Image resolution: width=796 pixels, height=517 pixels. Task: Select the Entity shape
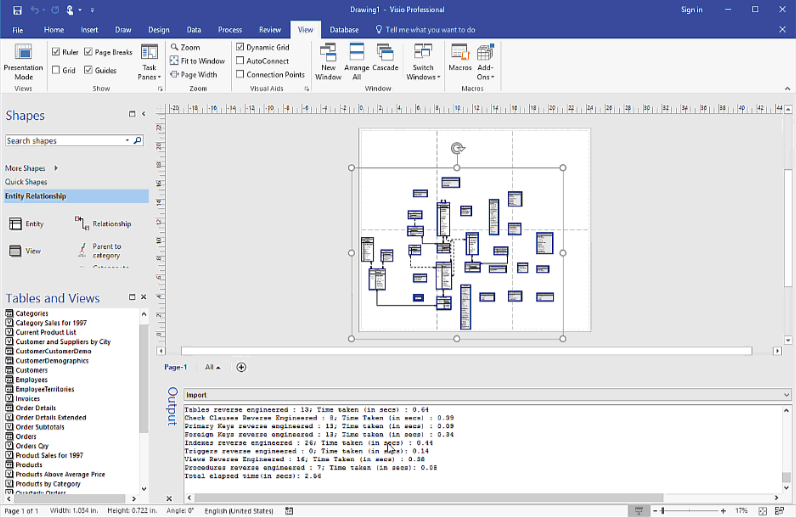click(x=26, y=224)
